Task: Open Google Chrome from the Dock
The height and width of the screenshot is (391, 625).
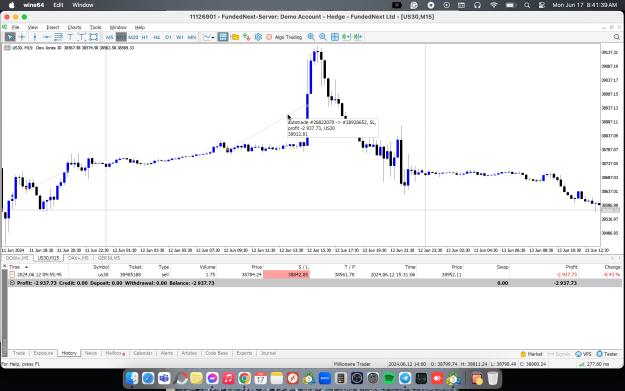Action: 244,378
